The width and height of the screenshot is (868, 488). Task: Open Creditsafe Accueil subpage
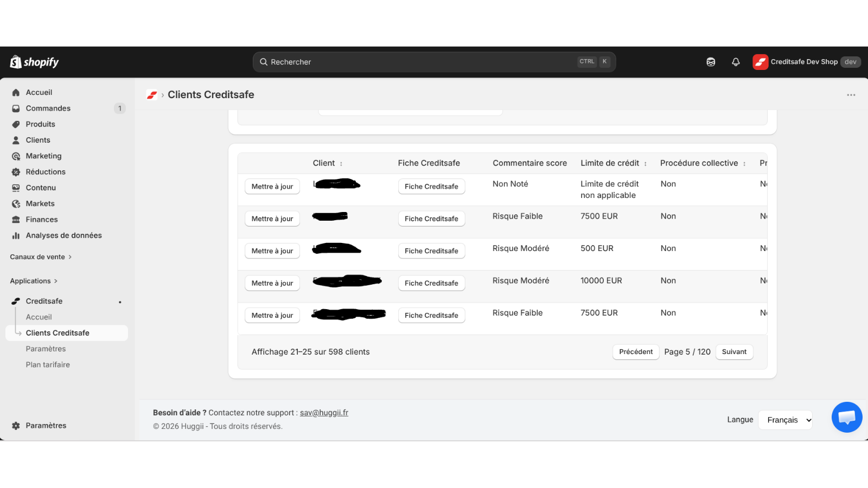(39, 317)
